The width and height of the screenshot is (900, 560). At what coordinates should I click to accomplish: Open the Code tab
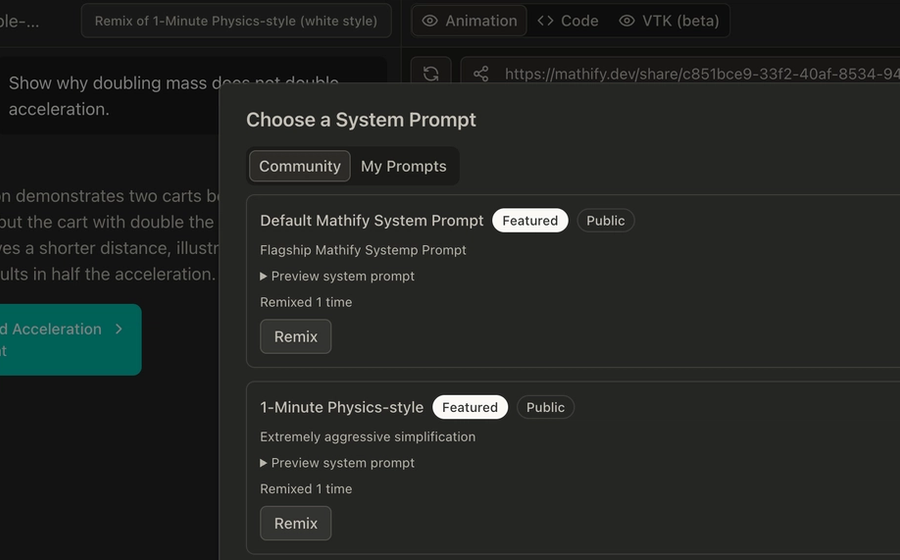[x=568, y=21]
